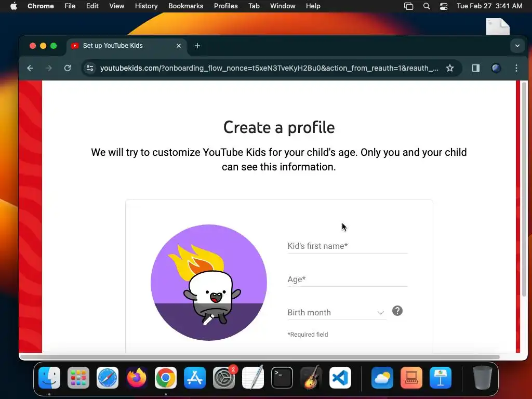Expand the tab search chevron

[x=517, y=46]
